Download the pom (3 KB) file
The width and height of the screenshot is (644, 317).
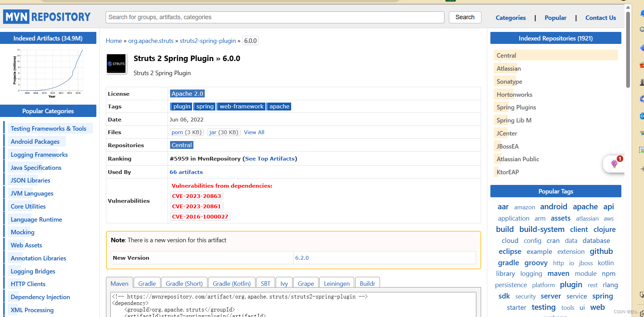[187, 132]
